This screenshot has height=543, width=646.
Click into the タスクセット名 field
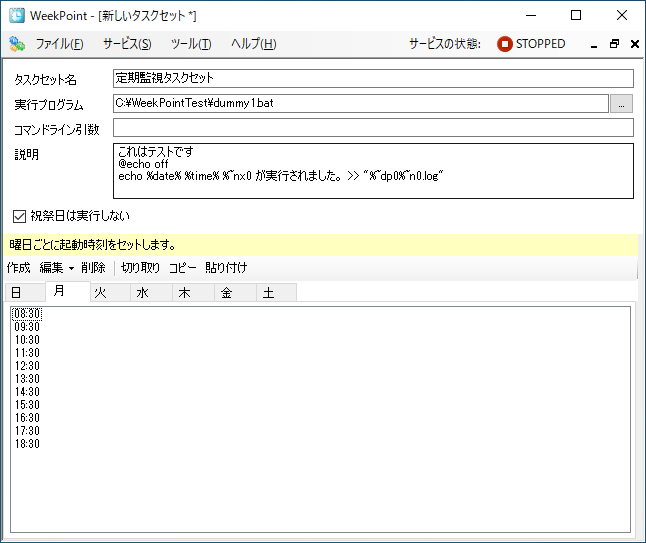[x=373, y=78]
